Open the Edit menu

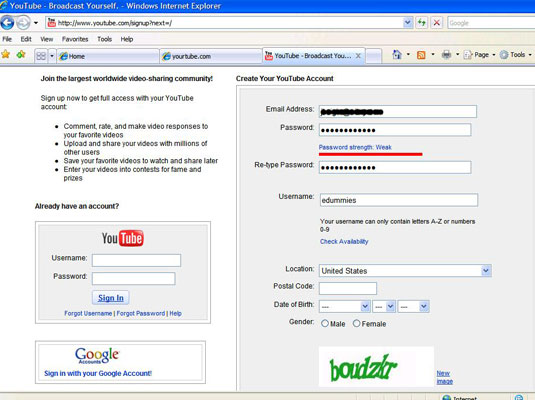point(26,39)
